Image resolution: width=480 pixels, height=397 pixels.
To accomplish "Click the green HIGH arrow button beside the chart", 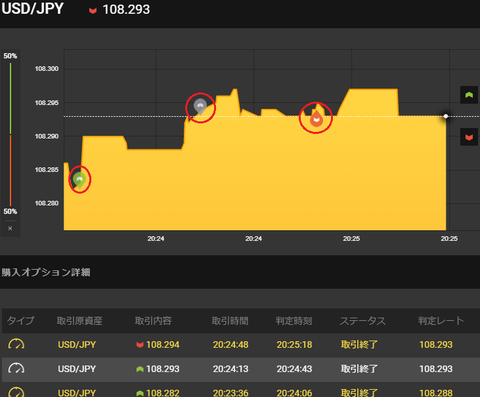I will click(x=469, y=95).
